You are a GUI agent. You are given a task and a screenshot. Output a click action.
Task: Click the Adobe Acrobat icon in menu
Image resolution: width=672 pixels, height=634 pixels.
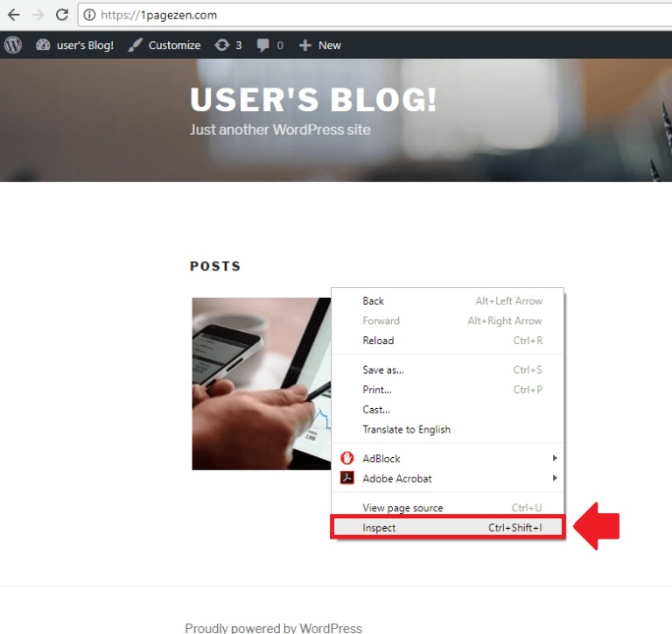coord(346,478)
